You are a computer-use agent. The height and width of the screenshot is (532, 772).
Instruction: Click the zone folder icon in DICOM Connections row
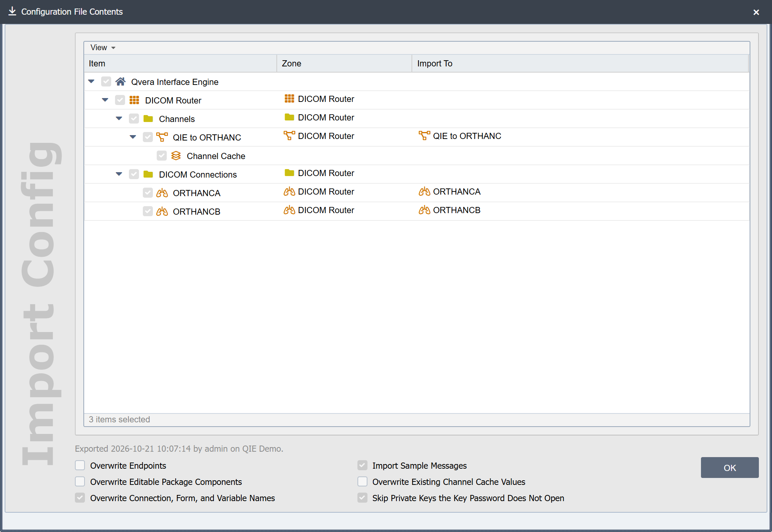pyautogui.click(x=289, y=173)
